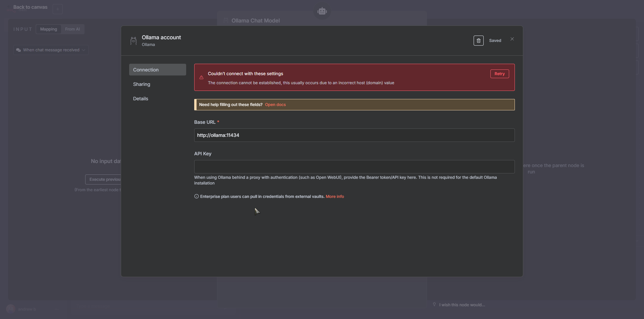Focus the API Key input field

coord(354,167)
